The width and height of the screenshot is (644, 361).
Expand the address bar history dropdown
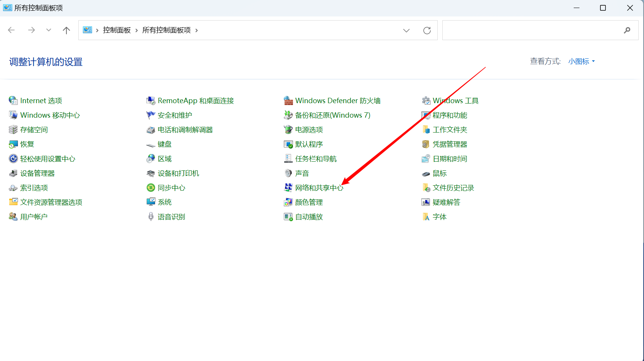tap(406, 30)
